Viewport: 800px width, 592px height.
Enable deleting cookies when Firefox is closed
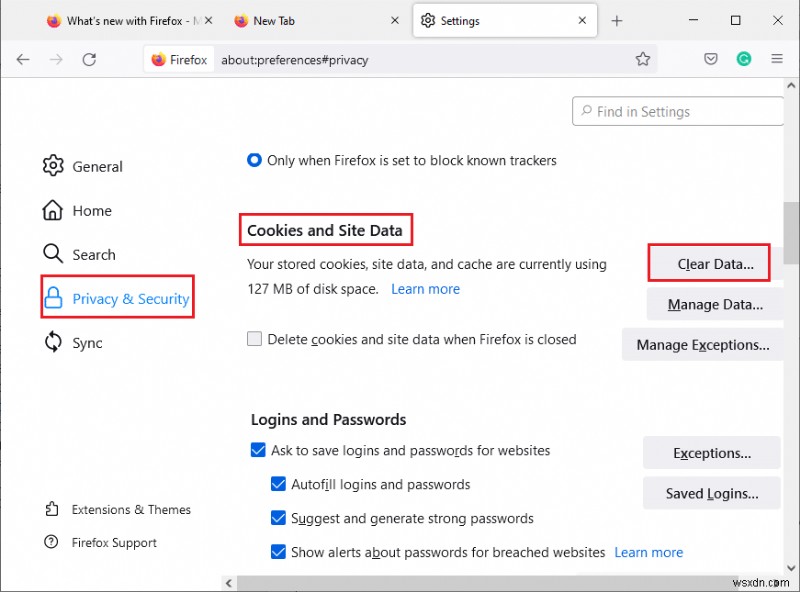coord(255,339)
